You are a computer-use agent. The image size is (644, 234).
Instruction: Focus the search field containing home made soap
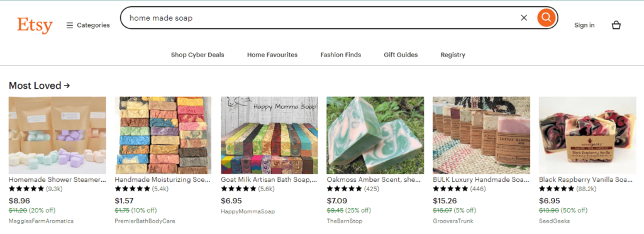pos(320,18)
